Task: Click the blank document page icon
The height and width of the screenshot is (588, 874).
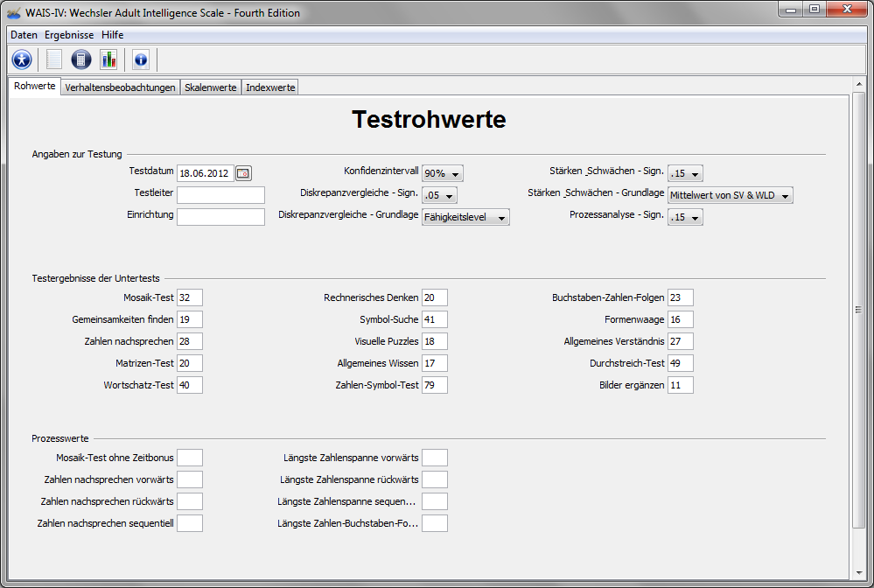Action: 54,59
